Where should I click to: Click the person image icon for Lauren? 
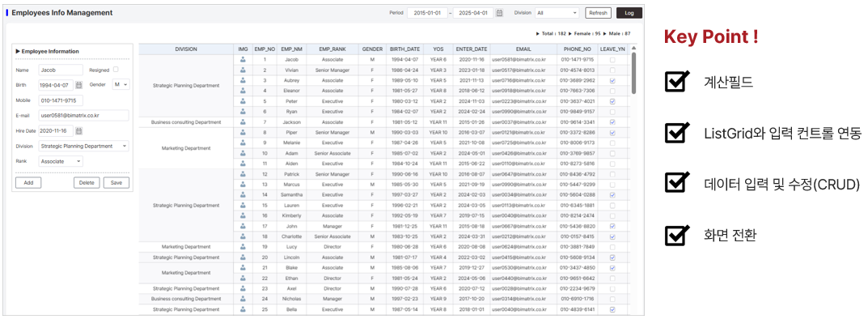[x=243, y=205]
